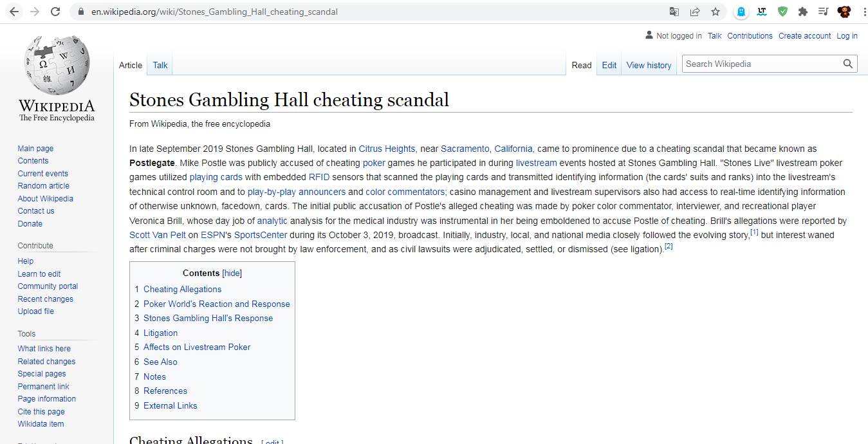
Task: Click the Permanent link tool
Action: pyautogui.click(x=43, y=387)
